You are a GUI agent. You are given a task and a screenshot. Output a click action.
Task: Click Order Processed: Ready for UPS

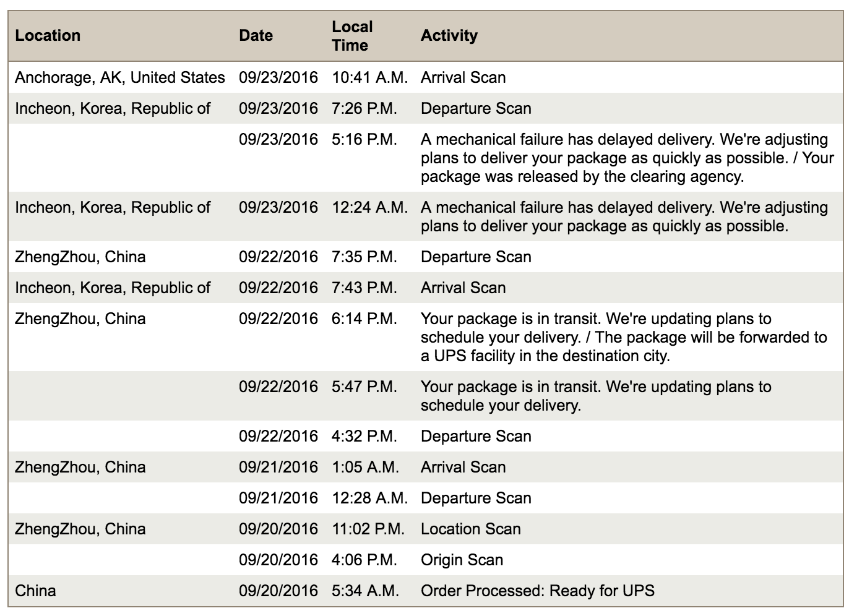(538, 591)
